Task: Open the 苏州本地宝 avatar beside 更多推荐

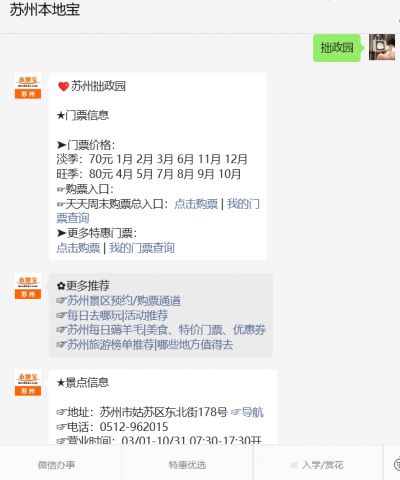Action: click(x=28, y=286)
